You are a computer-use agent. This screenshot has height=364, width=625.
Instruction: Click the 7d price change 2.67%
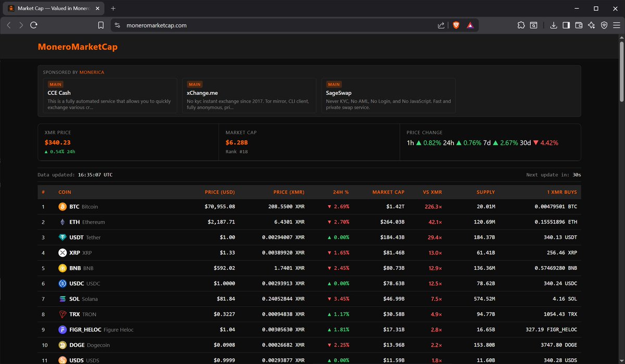[x=505, y=142]
